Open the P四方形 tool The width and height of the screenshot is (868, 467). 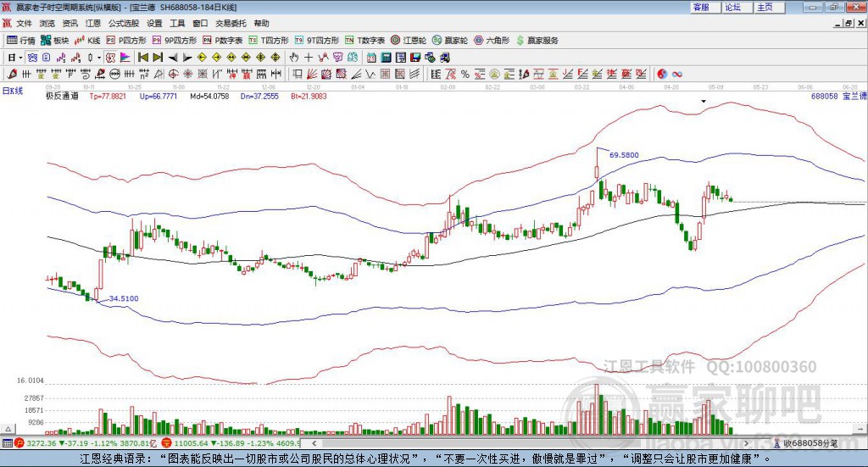tap(126, 41)
